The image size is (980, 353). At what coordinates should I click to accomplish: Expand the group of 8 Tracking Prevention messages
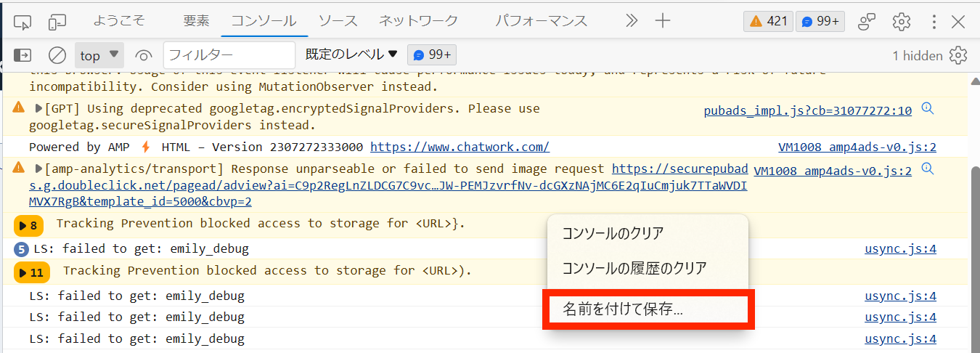point(30,226)
